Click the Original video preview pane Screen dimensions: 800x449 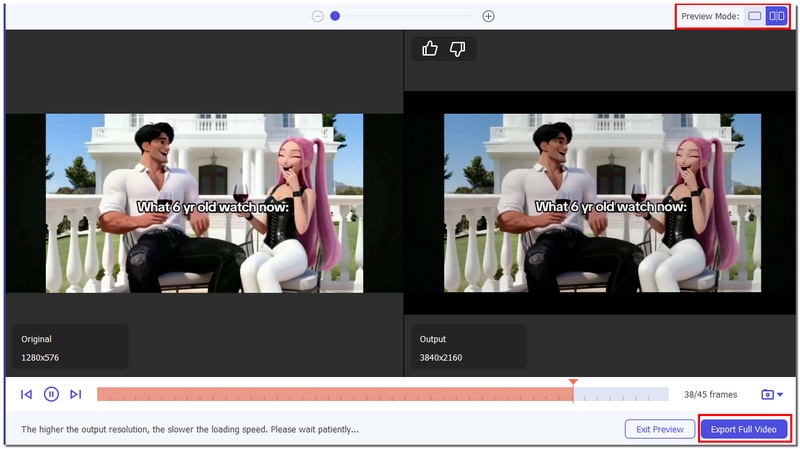pyautogui.click(x=204, y=203)
